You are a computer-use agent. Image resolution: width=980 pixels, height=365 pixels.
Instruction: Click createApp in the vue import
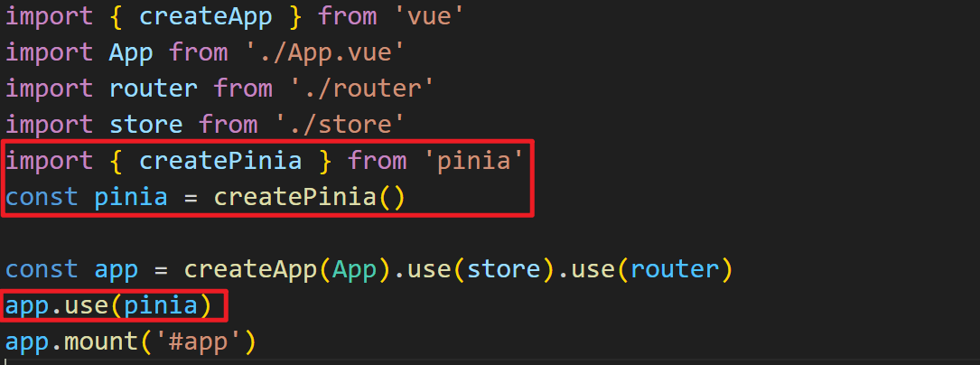tap(205, 15)
